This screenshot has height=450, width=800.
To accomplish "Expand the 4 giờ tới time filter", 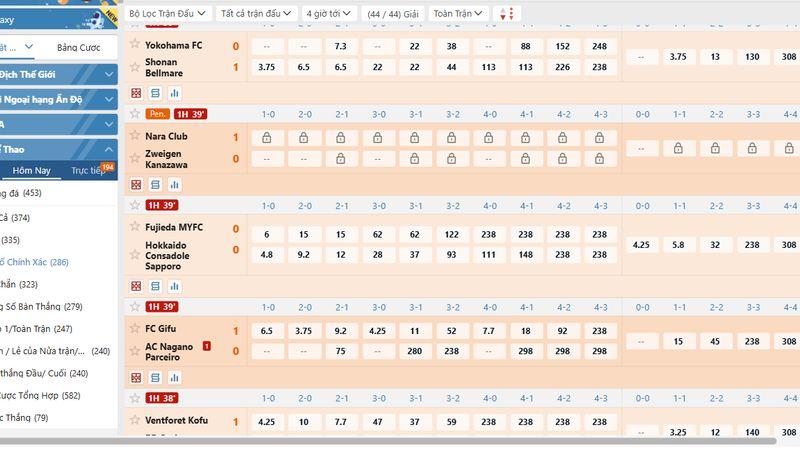I will pyautogui.click(x=329, y=13).
